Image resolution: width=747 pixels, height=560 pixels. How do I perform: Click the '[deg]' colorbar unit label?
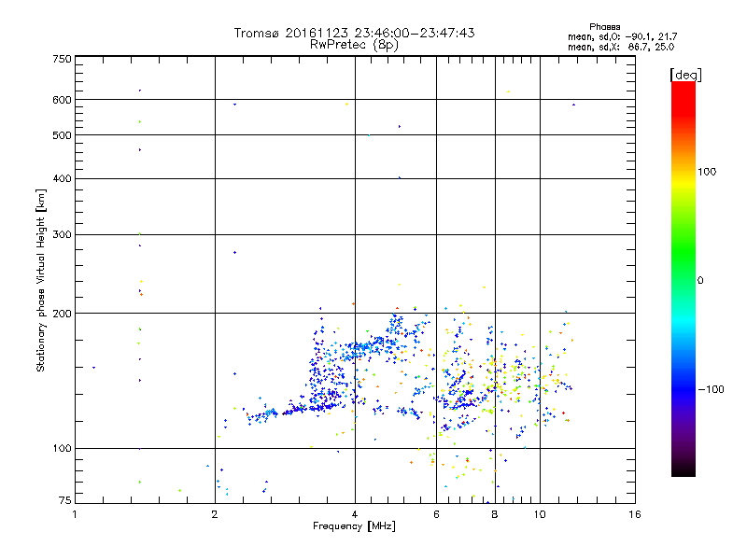685,76
